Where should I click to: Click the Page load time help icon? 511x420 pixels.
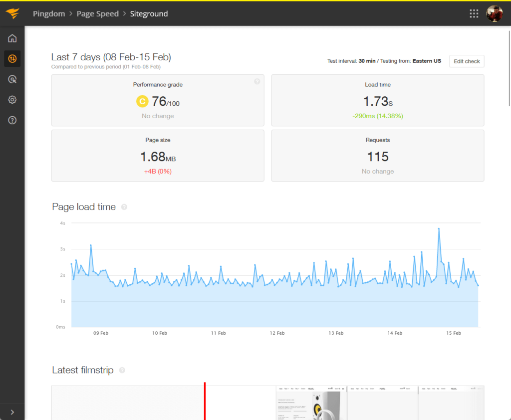coord(124,207)
